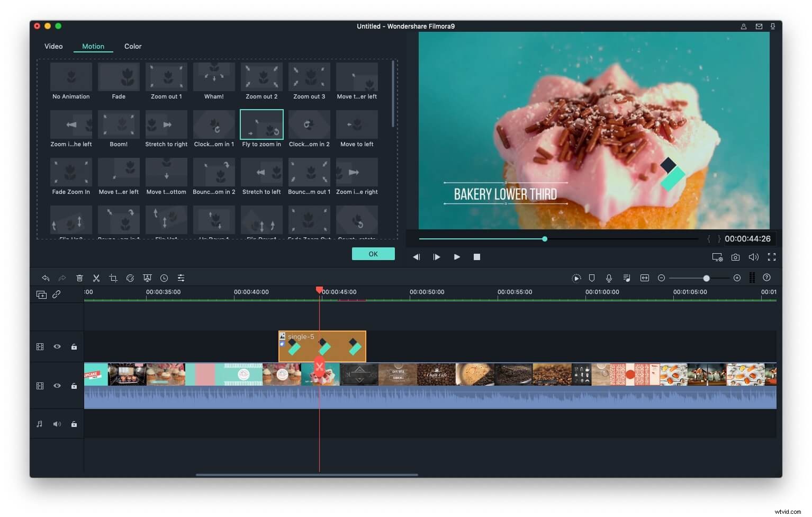Start the Record Voiceover microphone icon
Viewport: 812px width, 517px height.
coord(609,278)
